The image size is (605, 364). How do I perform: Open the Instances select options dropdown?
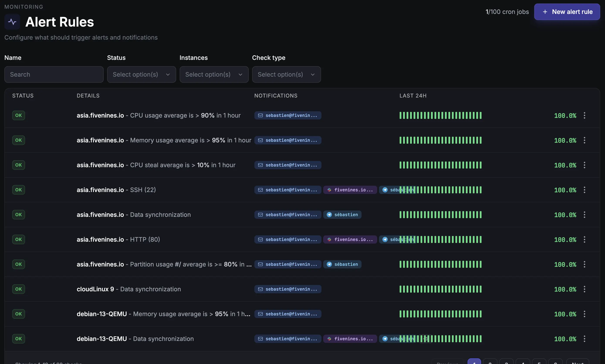pos(214,74)
